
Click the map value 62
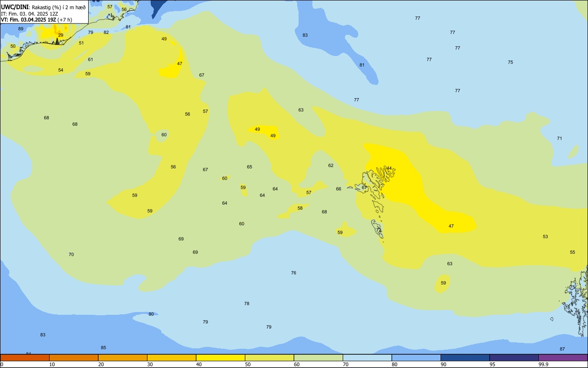tap(331, 166)
